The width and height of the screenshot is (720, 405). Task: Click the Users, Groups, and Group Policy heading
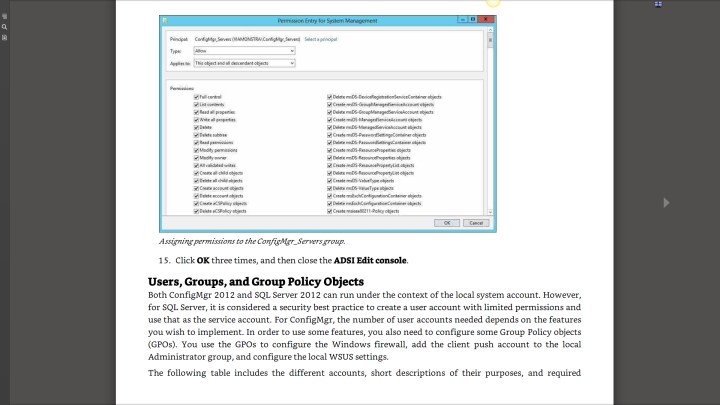[255, 281]
